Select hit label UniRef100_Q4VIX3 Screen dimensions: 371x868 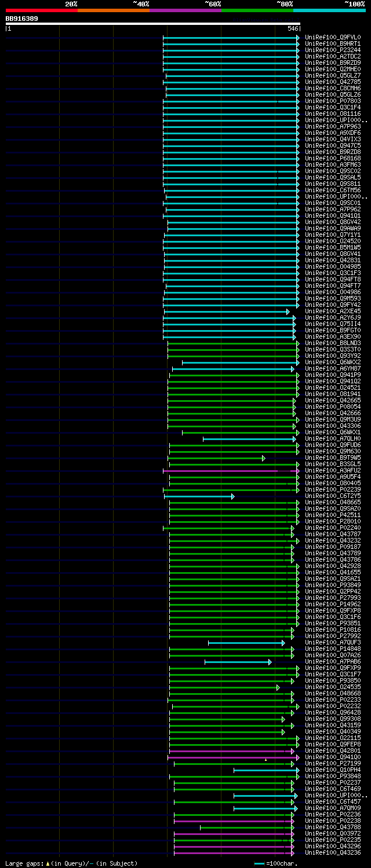coord(333,139)
